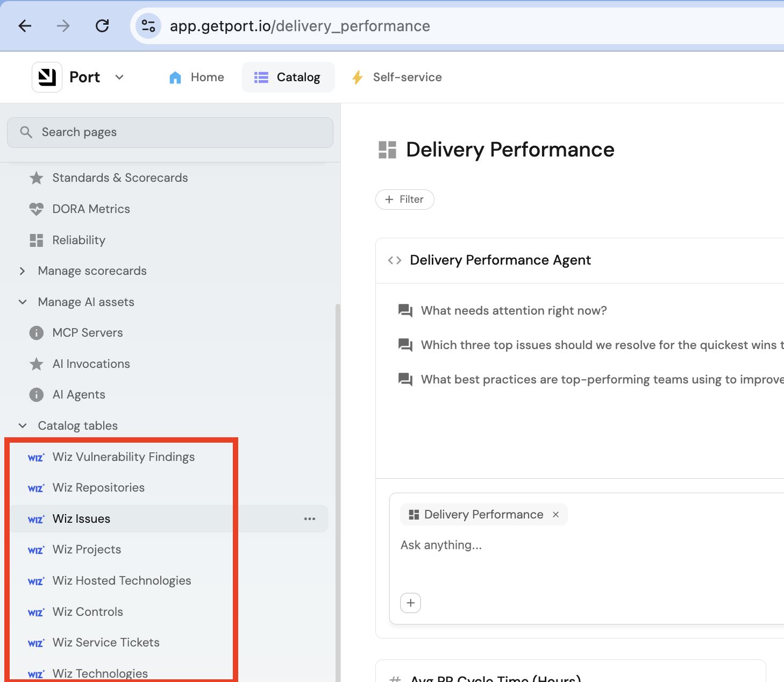The width and height of the screenshot is (784, 682).
Task: Go back using the browser back arrow
Action: click(x=25, y=26)
